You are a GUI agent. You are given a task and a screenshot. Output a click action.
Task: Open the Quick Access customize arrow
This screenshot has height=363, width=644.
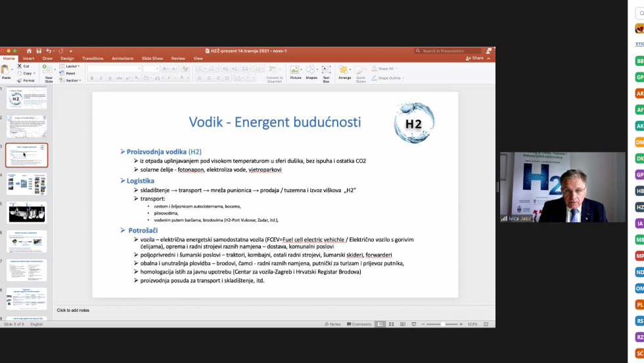tap(71, 51)
